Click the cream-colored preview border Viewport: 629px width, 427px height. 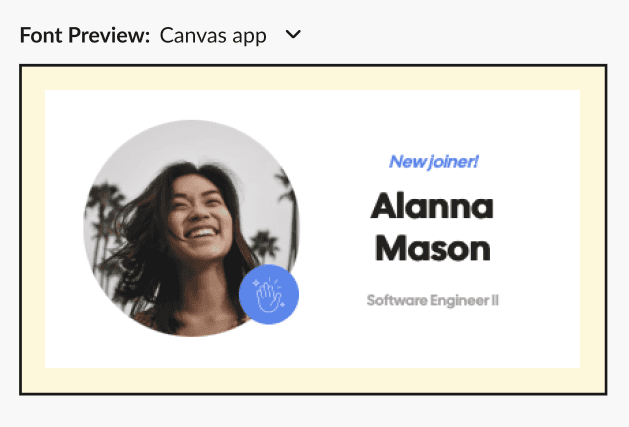[x=313, y=78]
